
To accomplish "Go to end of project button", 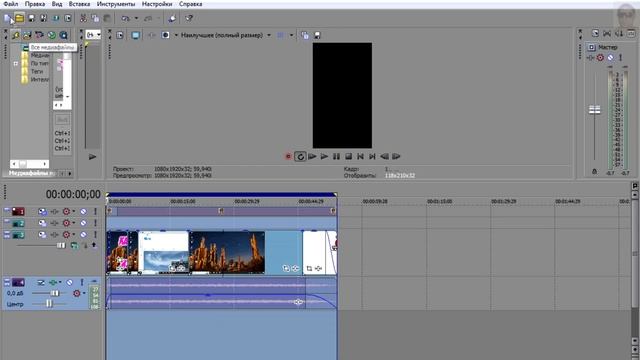I will (372, 156).
